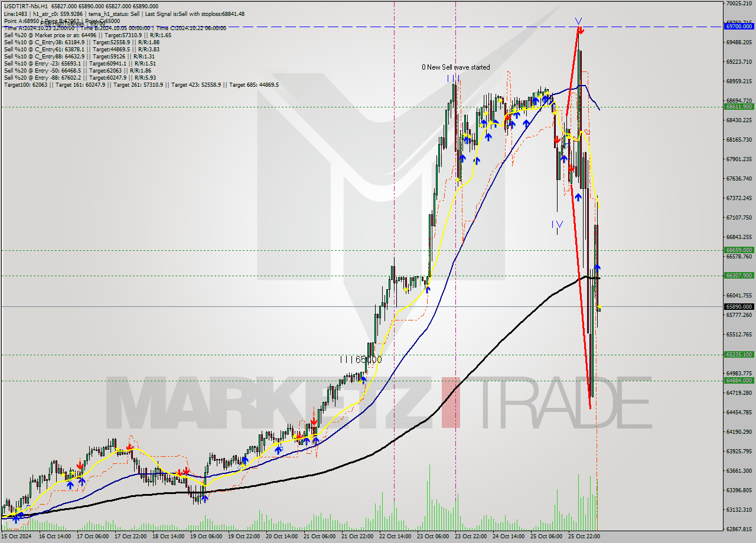This screenshot has height=543, width=756.
Task: Select the '20 Oct 14:00' time axis label
Action: point(282,537)
